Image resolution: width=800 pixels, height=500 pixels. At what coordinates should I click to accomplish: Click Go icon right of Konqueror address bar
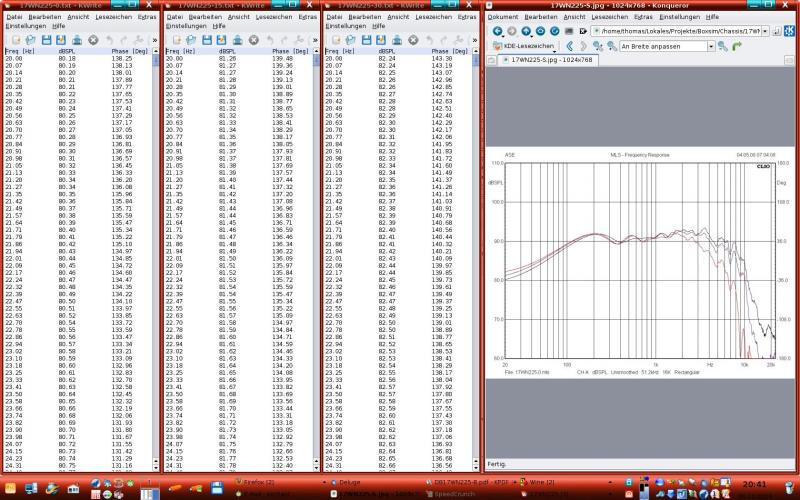(777, 31)
